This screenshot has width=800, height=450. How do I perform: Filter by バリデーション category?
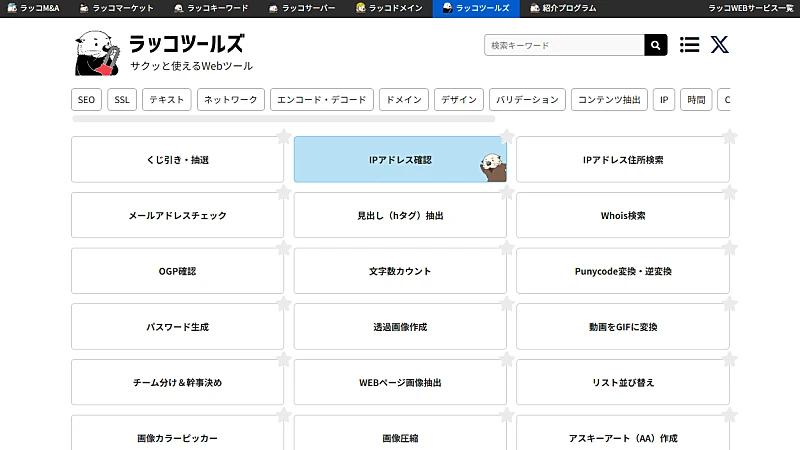[x=527, y=99]
